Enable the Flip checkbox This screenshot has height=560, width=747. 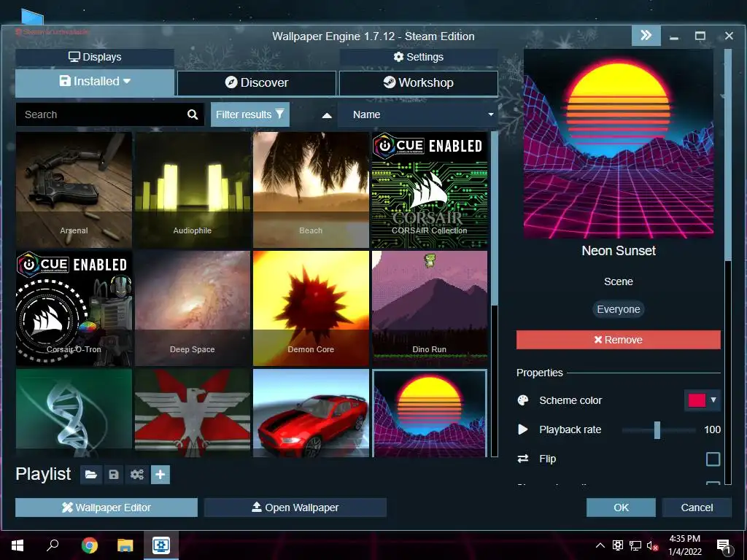click(713, 459)
